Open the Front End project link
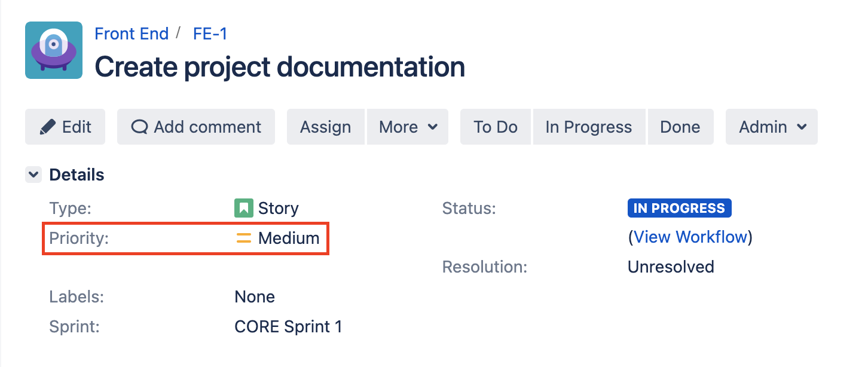This screenshot has width=868, height=367. [x=132, y=33]
